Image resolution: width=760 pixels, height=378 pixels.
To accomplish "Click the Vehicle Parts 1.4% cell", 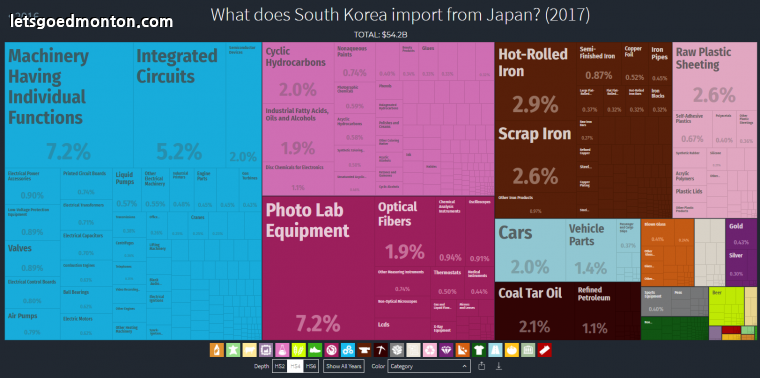I will click(591, 250).
